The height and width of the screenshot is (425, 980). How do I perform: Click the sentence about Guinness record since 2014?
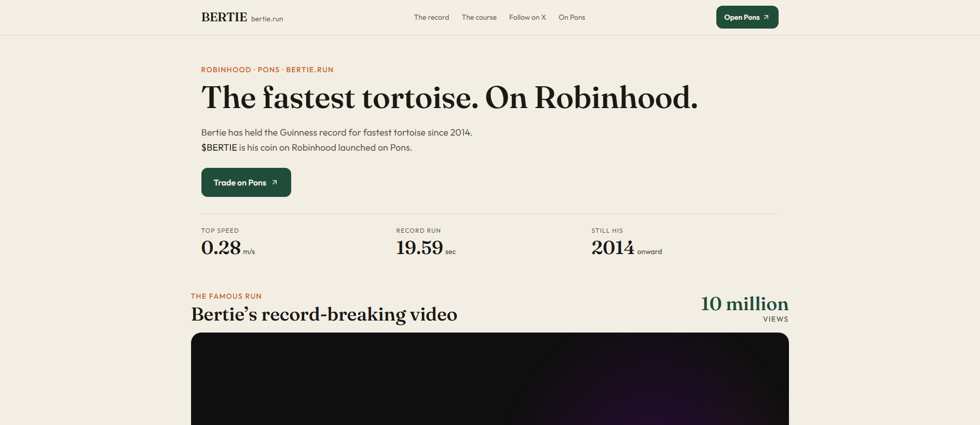337,132
